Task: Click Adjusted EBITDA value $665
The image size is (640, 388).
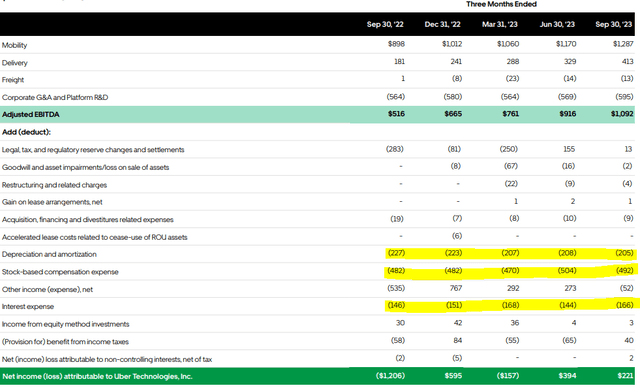Action: (453, 114)
